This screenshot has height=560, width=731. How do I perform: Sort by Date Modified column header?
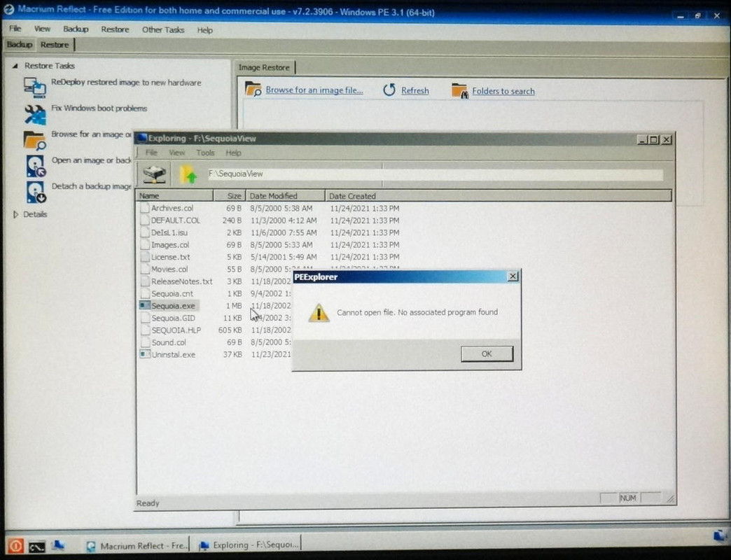tap(285, 196)
